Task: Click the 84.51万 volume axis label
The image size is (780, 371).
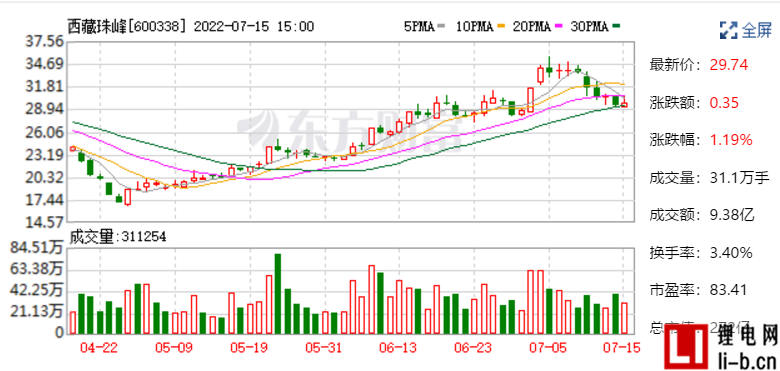Action: pos(38,247)
